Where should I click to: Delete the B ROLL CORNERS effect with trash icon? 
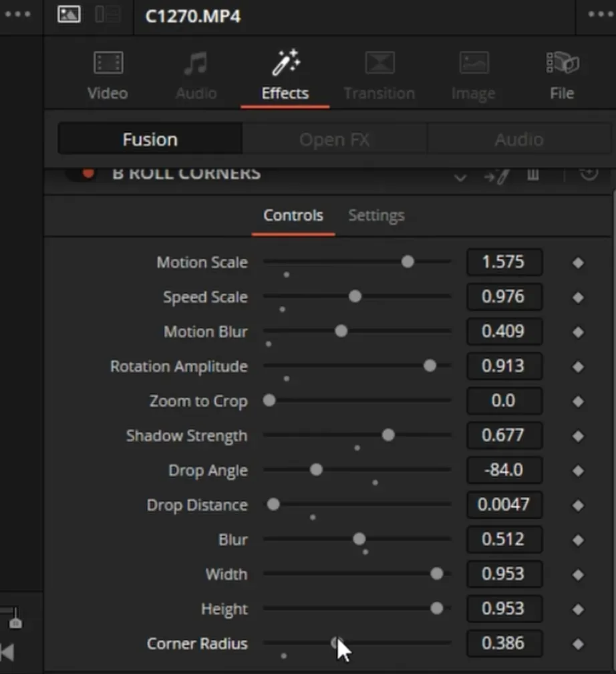(x=533, y=175)
